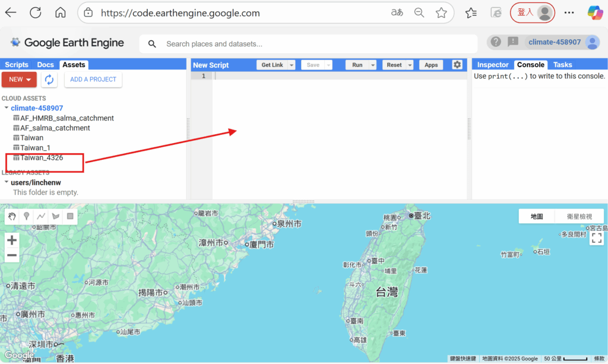608x364 pixels.
Task: Zoom in on the map
Action: [12, 240]
